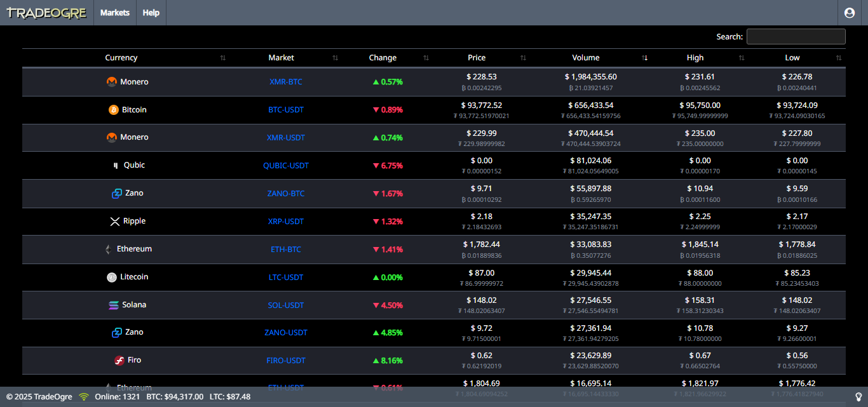Click the Firo currency name
Screen dimensions: 868x407
point(134,360)
